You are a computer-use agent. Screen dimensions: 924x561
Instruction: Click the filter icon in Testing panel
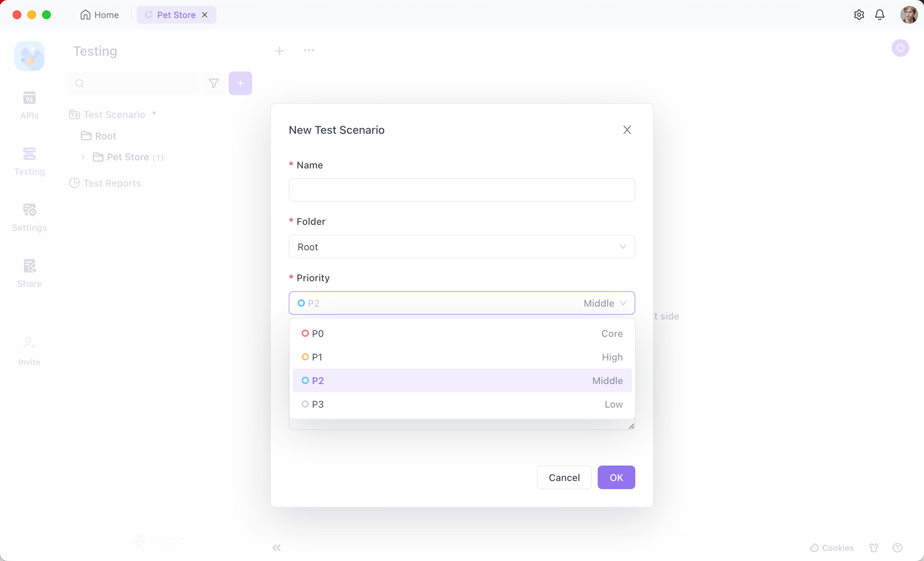click(214, 83)
